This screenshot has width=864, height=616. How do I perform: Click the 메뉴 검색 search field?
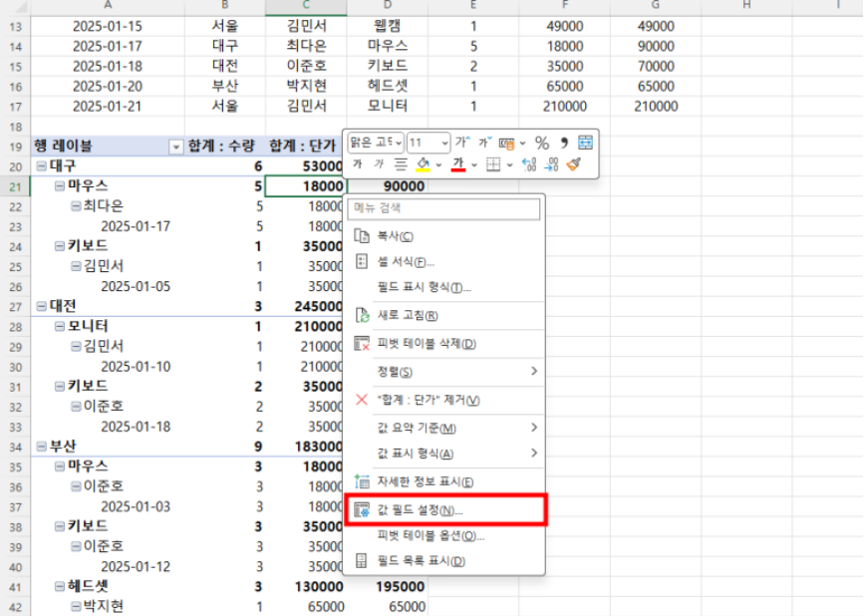coord(443,208)
